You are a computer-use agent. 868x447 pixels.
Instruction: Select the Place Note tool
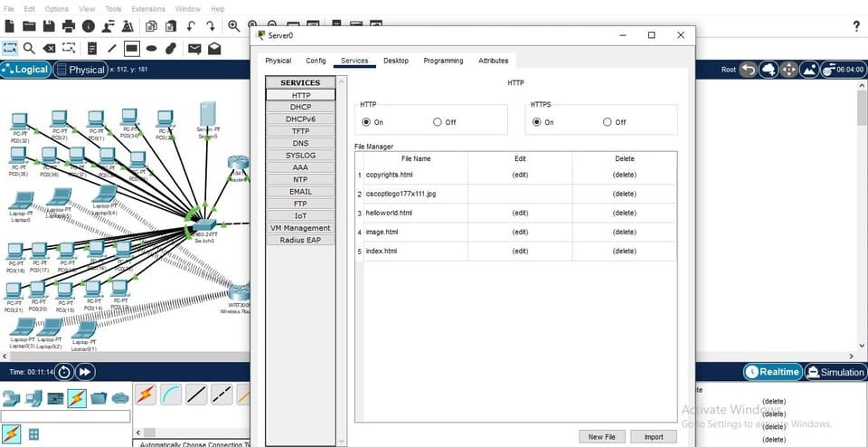[x=92, y=48]
